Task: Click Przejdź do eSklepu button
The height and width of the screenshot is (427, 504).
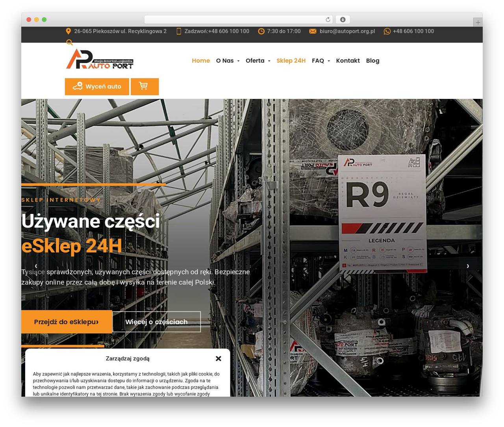Action: point(67,322)
